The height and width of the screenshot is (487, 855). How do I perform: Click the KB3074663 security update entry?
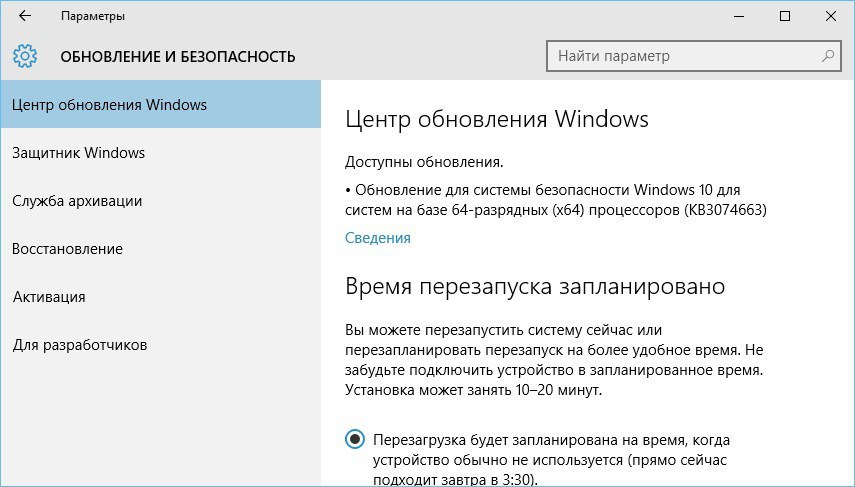[x=555, y=200]
